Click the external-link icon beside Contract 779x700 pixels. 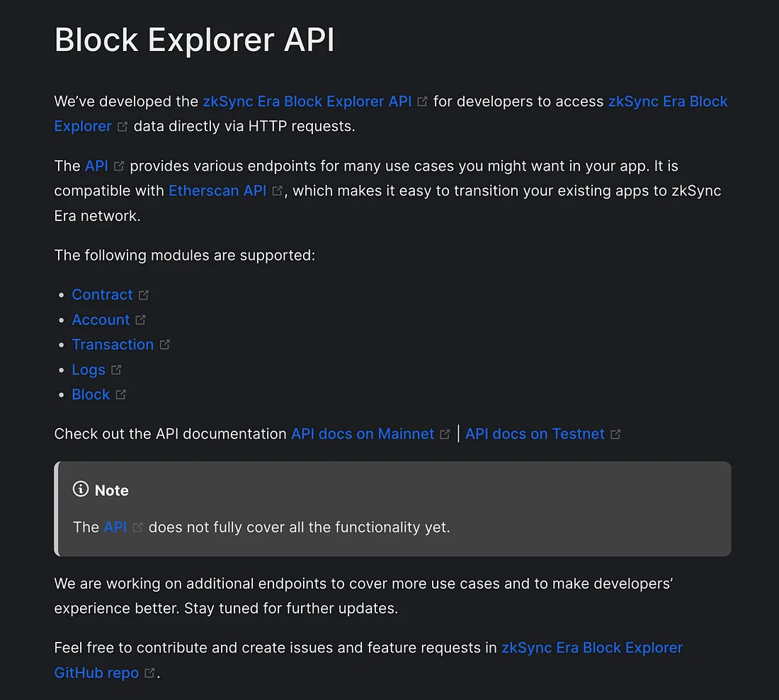[144, 295]
